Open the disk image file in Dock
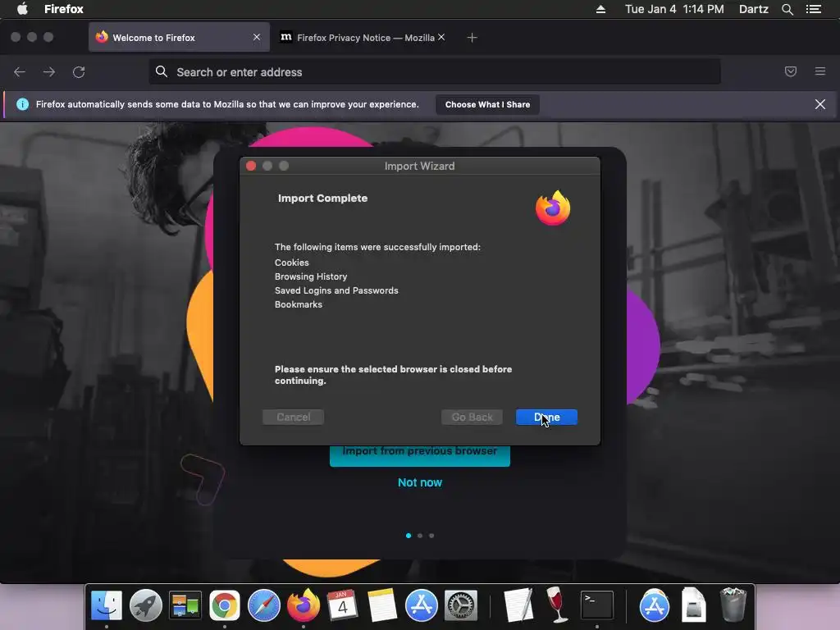Viewport: 840px width, 630px height. 693,605
